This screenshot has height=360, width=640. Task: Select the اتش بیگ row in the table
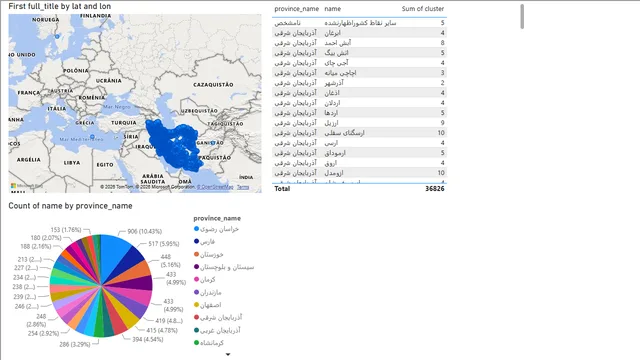click(x=359, y=53)
